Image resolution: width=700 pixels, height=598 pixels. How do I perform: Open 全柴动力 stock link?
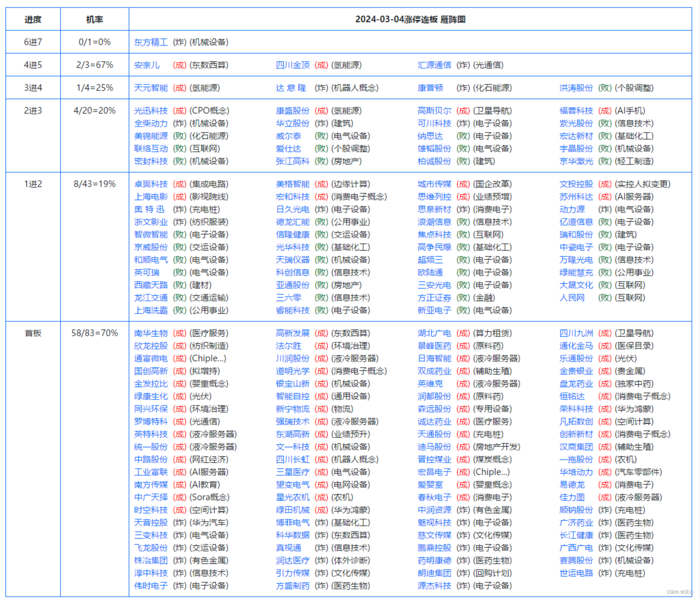151,123
